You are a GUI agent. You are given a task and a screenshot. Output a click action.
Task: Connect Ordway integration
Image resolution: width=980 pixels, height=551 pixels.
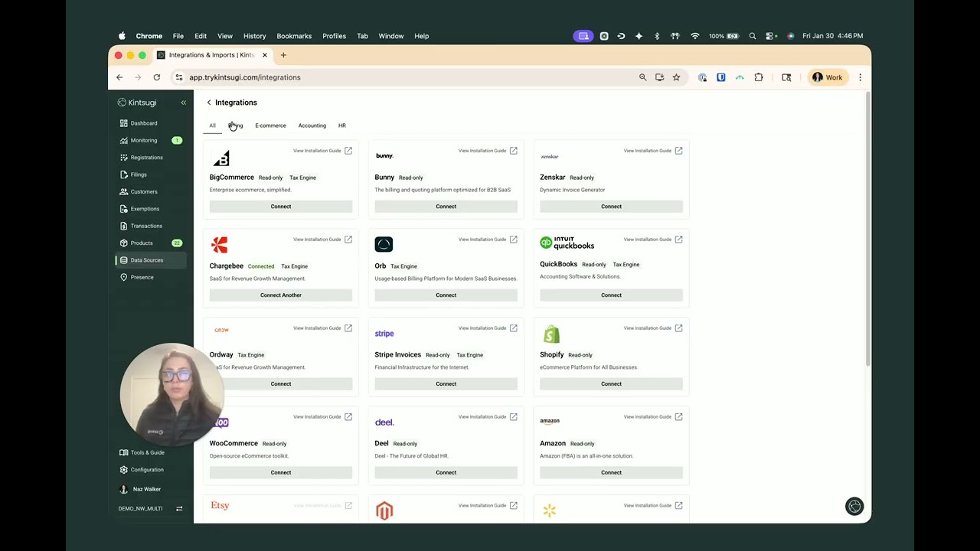(x=281, y=384)
